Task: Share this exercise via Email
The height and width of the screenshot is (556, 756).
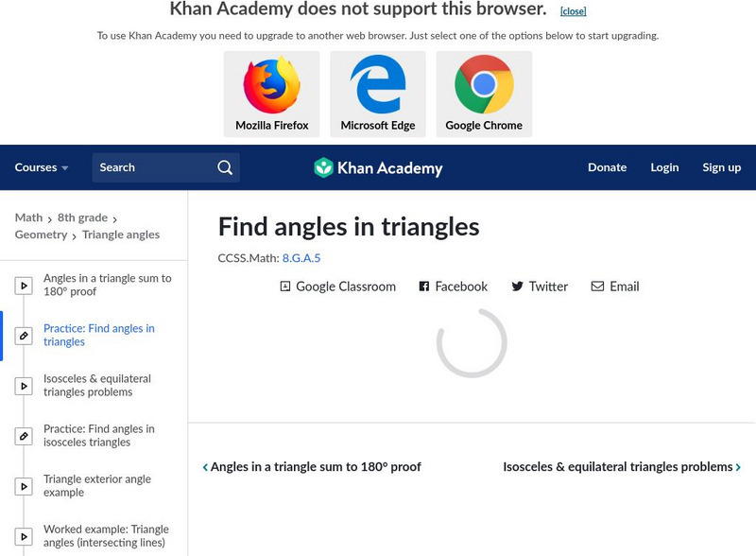Action: (x=615, y=287)
